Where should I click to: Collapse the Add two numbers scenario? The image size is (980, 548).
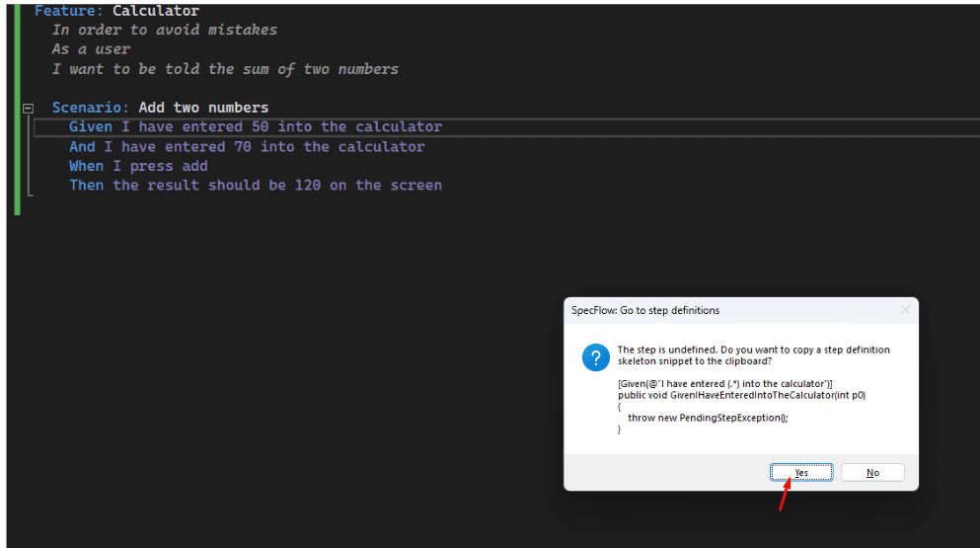(28, 109)
